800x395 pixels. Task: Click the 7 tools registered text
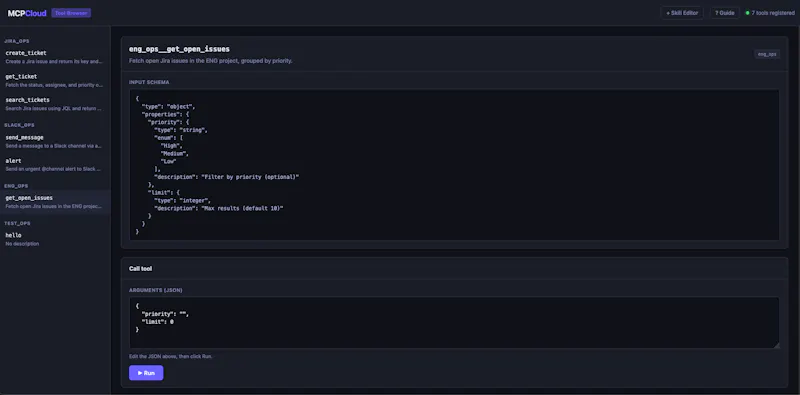[x=773, y=13]
